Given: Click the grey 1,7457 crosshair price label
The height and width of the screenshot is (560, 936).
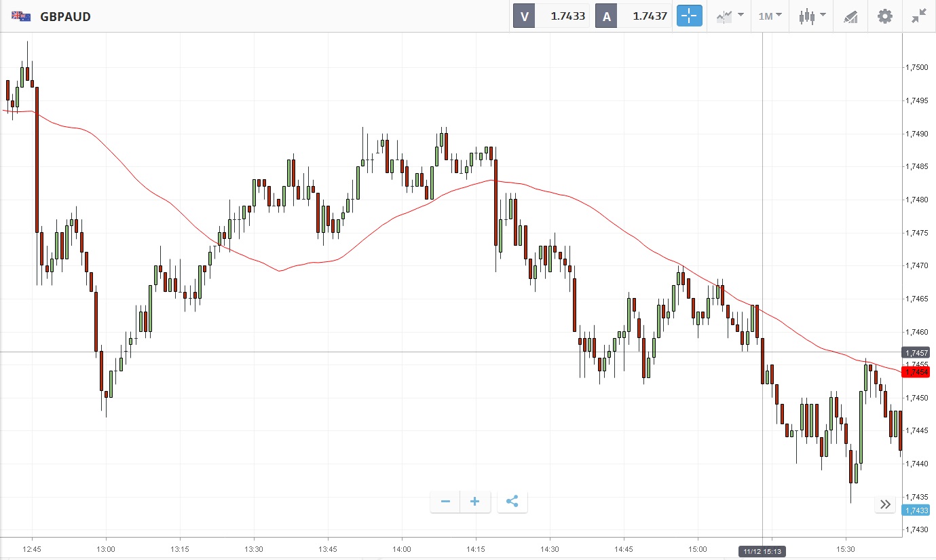Looking at the screenshot, I should point(916,352).
